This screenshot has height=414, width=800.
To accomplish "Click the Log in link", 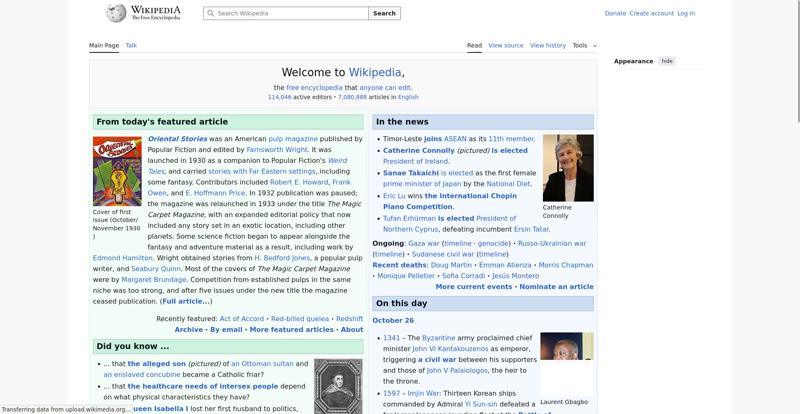I will (x=686, y=14).
